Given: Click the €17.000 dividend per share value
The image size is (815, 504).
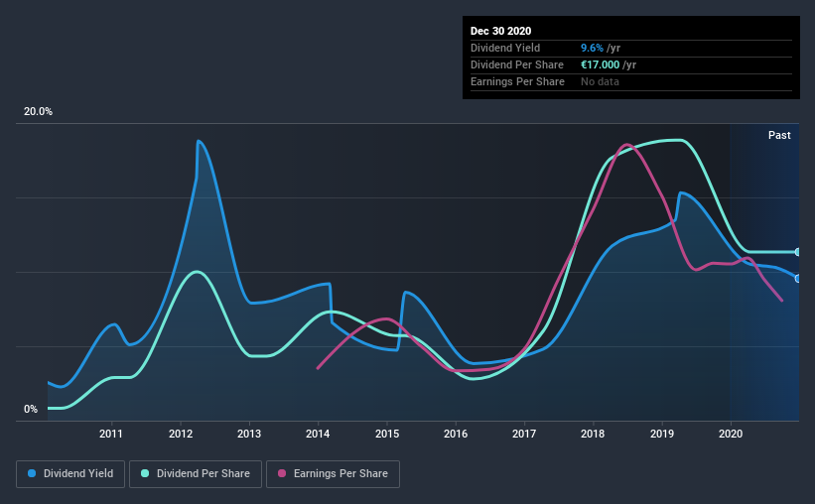Looking at the screenshot, I should (600, 64).
